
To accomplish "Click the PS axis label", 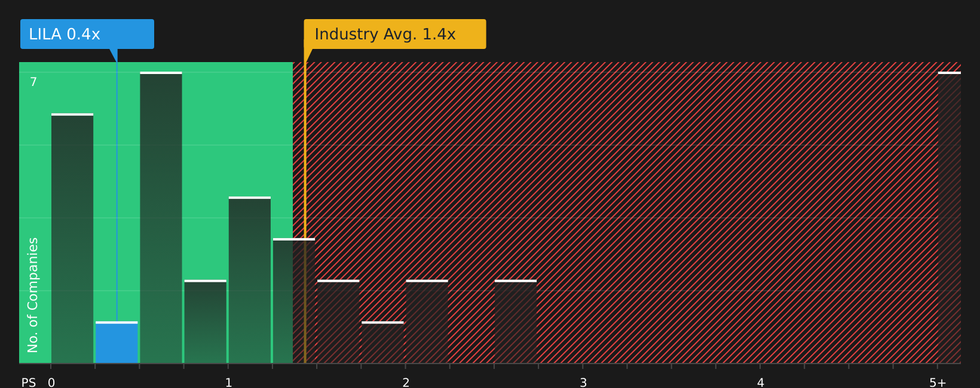I will tap(29, 383).
